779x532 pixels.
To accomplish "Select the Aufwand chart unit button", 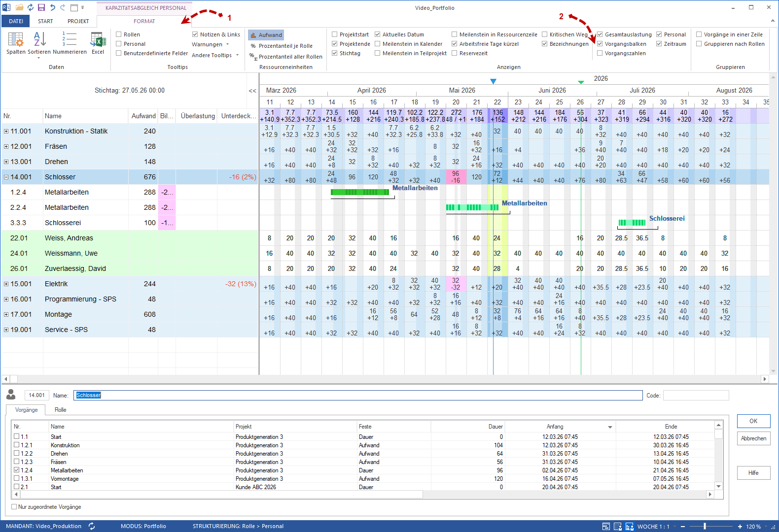I will pyautogui.click(x=266, y=35).
